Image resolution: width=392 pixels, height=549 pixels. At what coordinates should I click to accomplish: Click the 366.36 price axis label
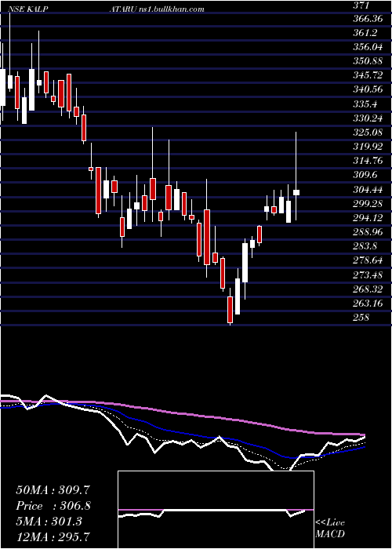[x=368, y=19]
